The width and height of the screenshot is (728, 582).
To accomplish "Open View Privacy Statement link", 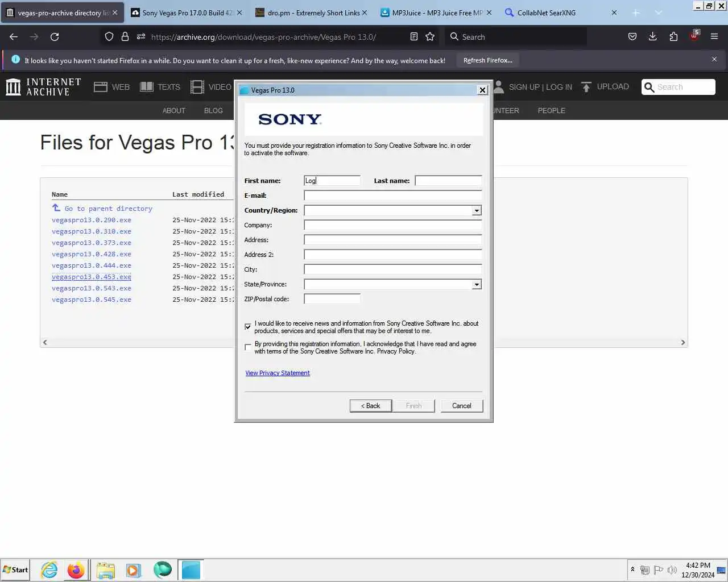I will point(278,373).
